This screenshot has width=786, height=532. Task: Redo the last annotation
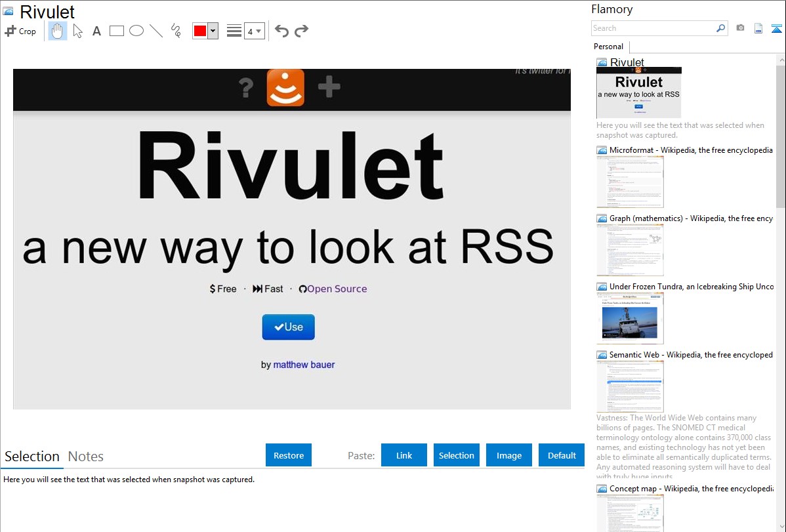[x=301, y=31]
